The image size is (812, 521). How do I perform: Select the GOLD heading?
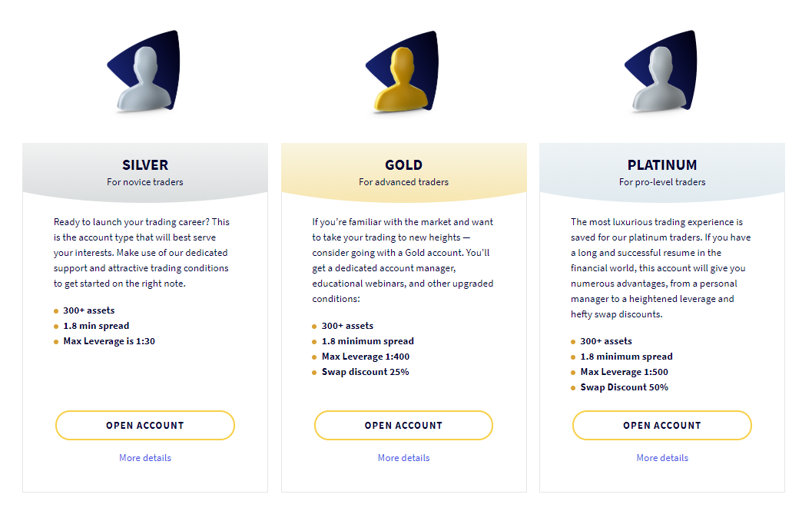pyautogui.click(x=403, y=164)
